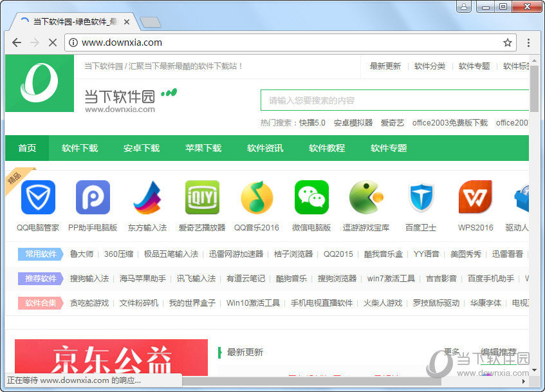Bookmark this page with star icon
Viewport: 545px width, 392px height.
point(508,42)
